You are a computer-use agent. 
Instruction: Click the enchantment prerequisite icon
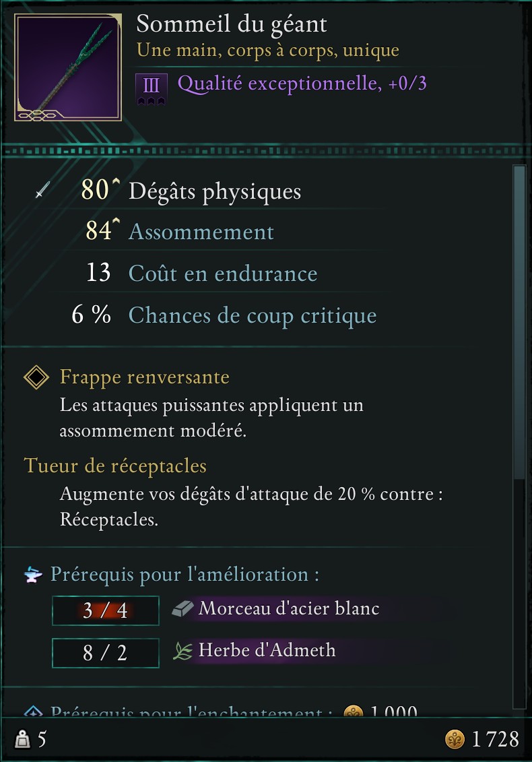click(34, 712)
